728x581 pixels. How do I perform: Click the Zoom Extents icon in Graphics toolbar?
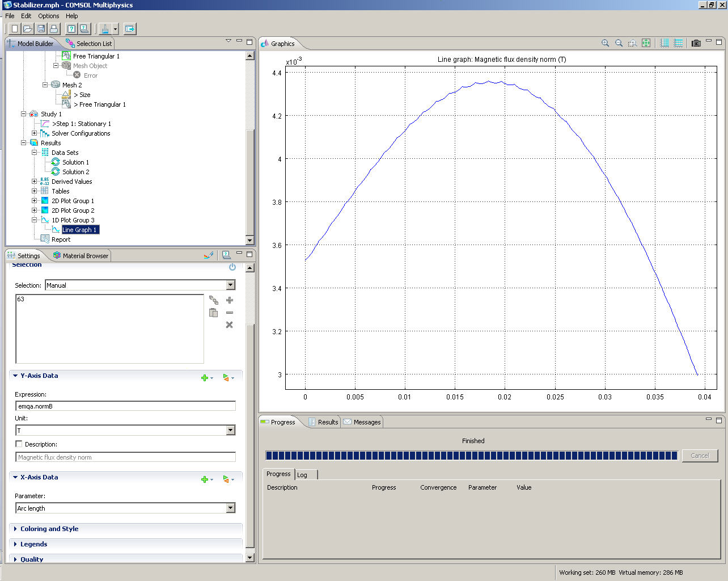646,43
